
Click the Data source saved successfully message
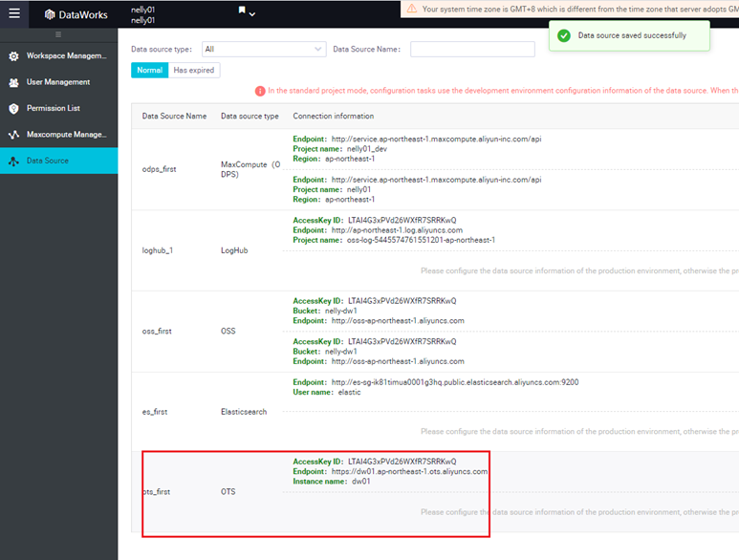pyautogui.click(x=632, y=35)
